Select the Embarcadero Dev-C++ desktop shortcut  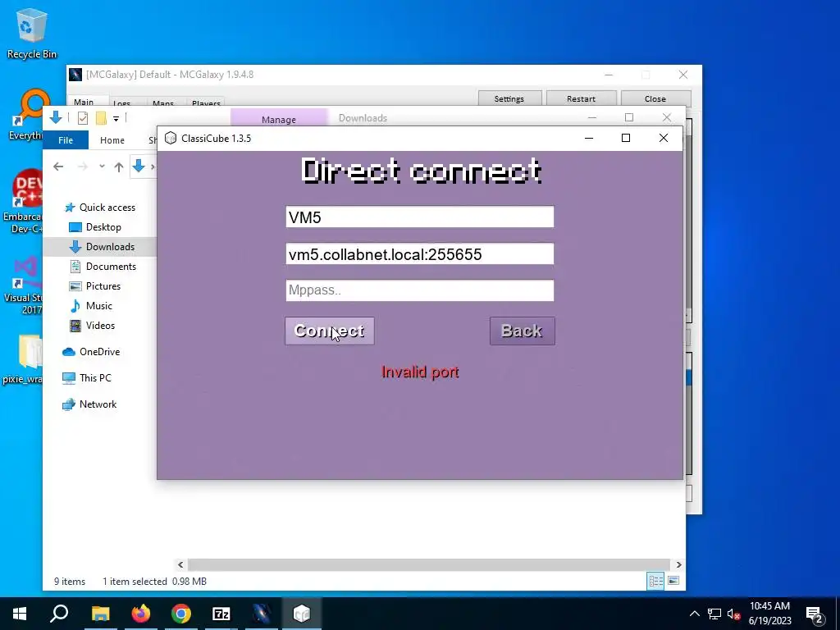point(22,202)
